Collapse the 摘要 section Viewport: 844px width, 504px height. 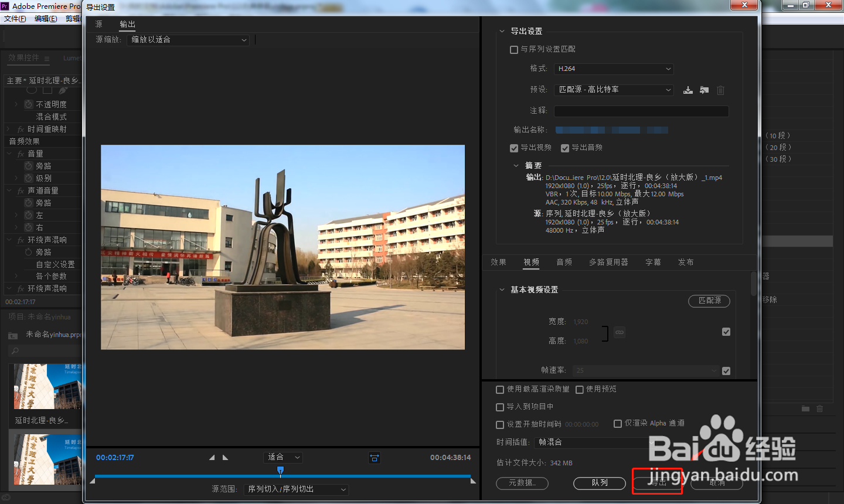(x=516, y=166)
